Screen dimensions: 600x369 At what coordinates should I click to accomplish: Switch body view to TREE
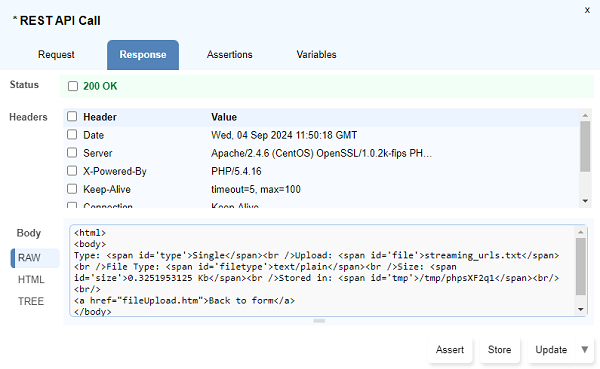point(31,301)
